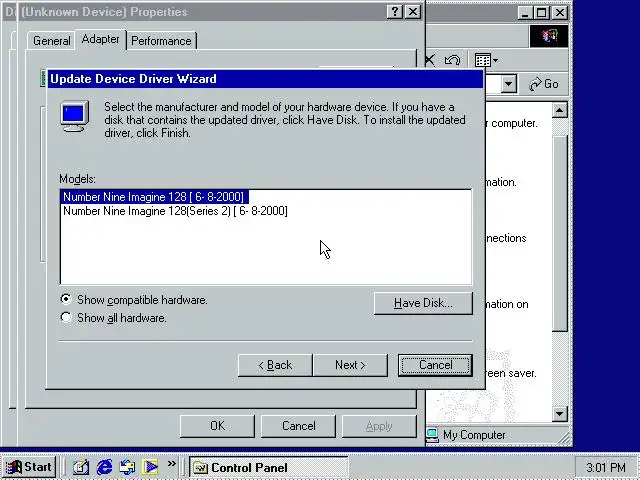Launch Internet Explorer from Quick Launch
Image resolution: width=640 pixels, height=480 pixels.
click(x=104, y=467)
